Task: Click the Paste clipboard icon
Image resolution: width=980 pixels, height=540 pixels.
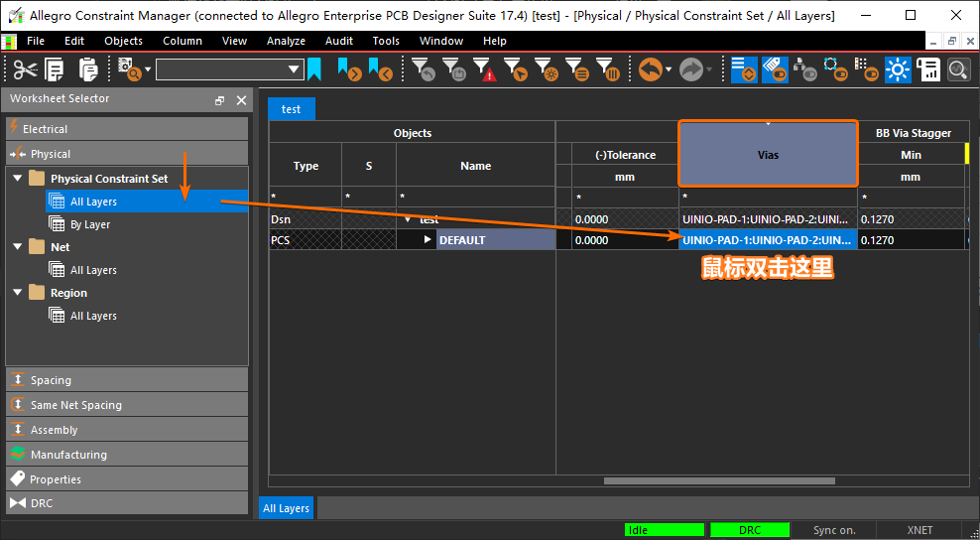Action: coord(88,69)
